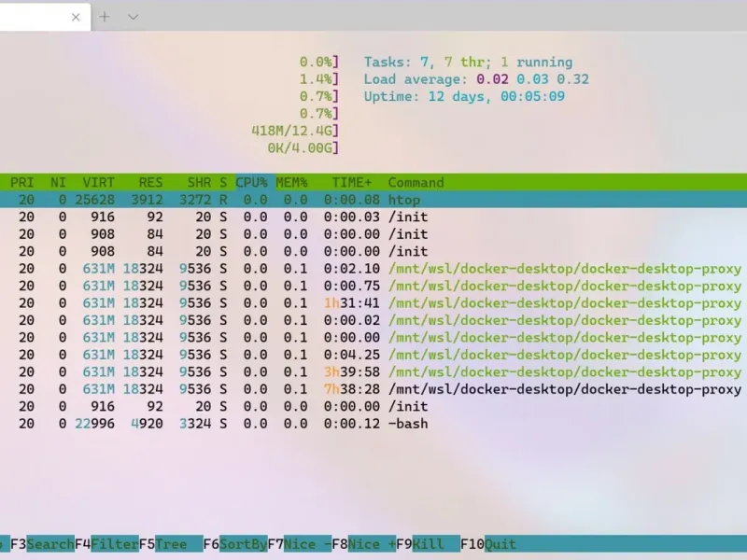This screenshot has height=560, width=747.
Task: Sort processes by TIME+ column
Action: [x=352, y=182]
